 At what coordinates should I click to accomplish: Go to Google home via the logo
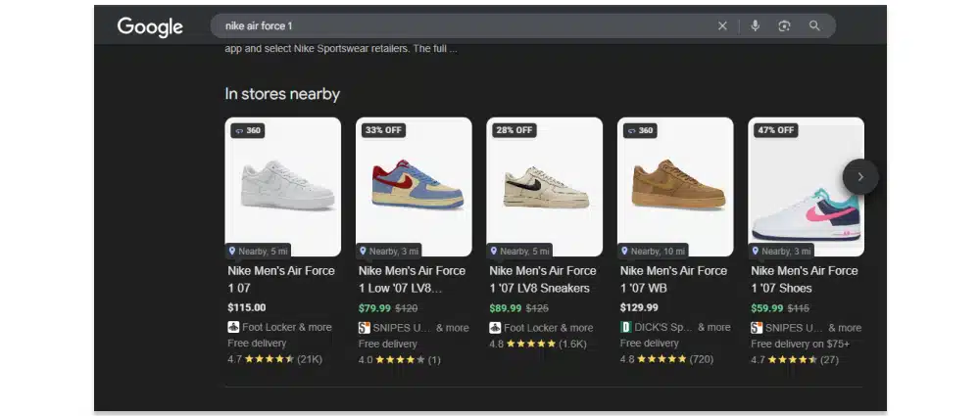(x=150, y=26)
